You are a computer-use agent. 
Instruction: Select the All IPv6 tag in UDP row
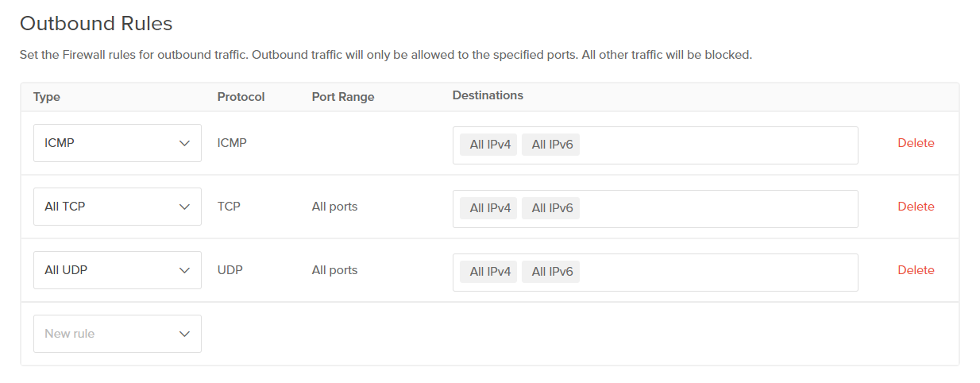(550, 272)
